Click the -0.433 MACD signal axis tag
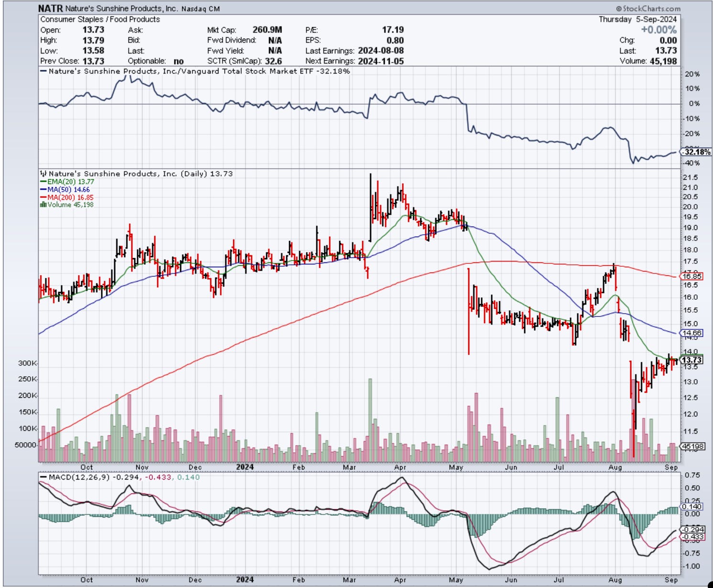The width and height of the screenshot is (713, 588). point(693,536)
